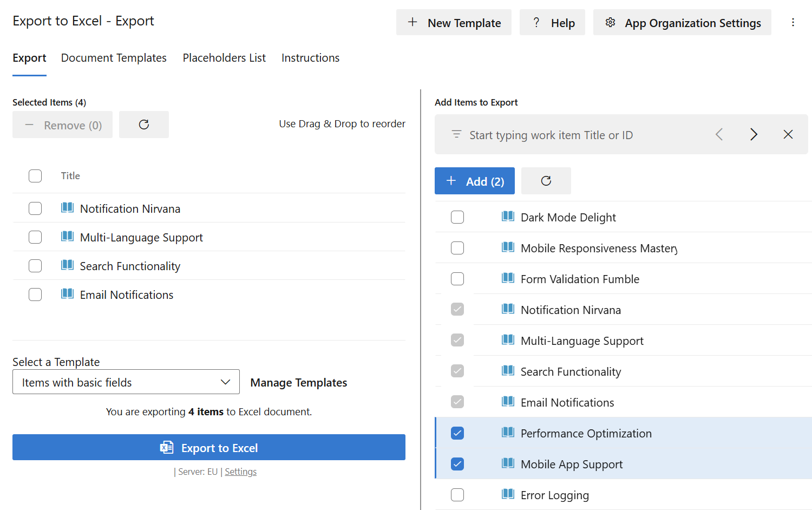Clear the search with the X icon

coord(788,134)
